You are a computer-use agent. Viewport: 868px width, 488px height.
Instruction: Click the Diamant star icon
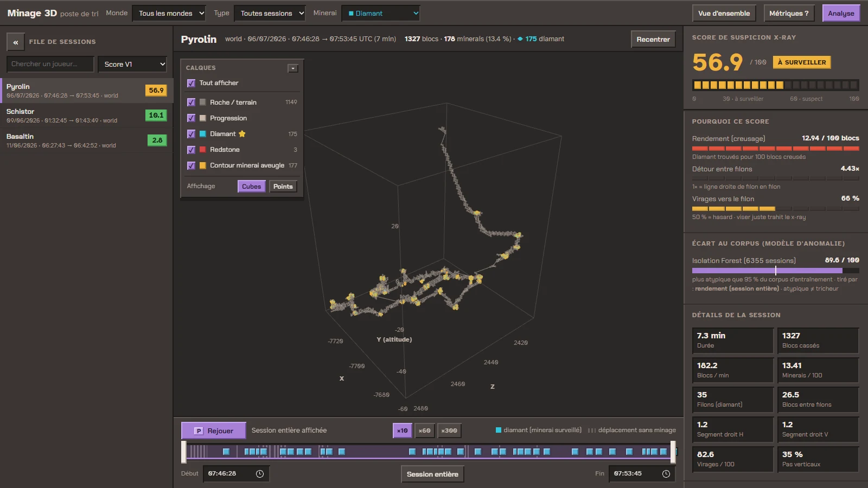click(x=242, y=134)
